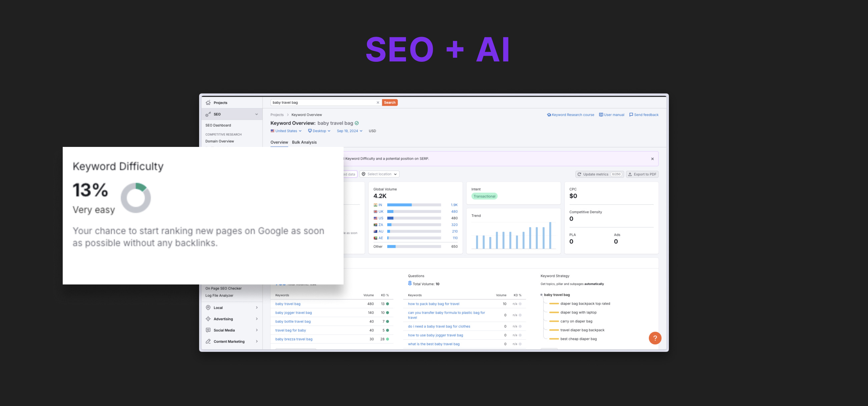
Task: Click the AE flag row icon
Action: point(375,238)
